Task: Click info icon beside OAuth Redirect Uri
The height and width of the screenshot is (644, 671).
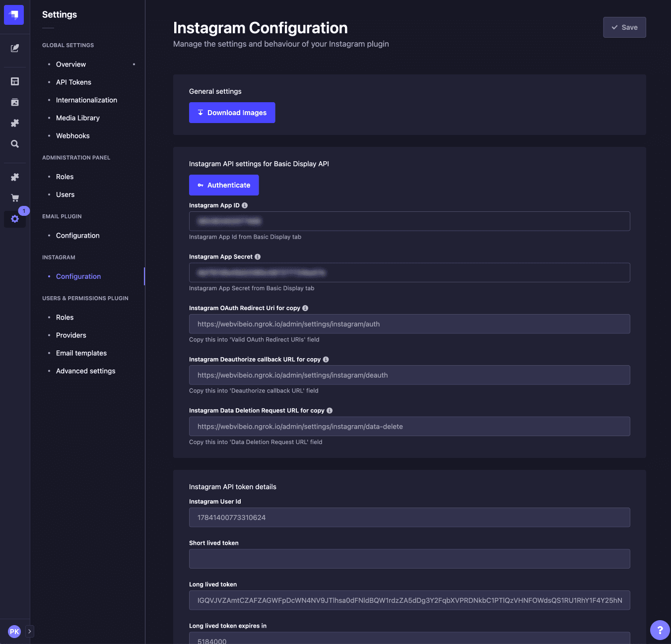Action: (x=305, y=308)
